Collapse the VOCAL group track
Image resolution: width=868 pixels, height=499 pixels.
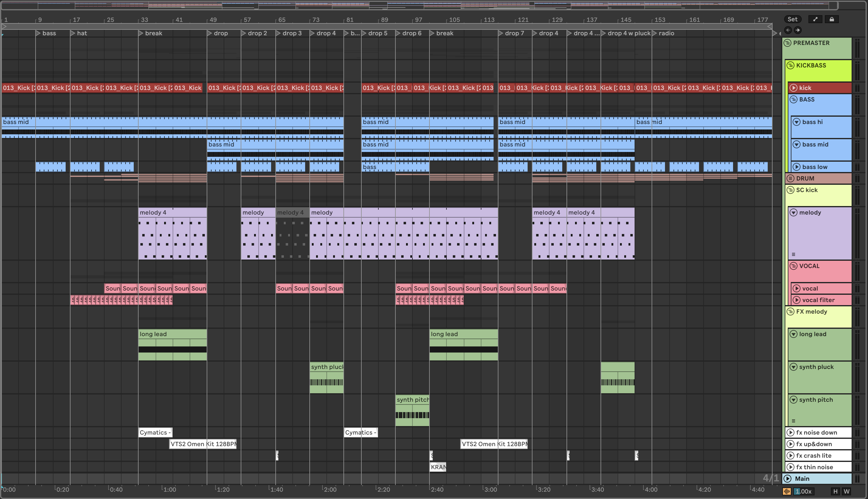pos(794,266)
